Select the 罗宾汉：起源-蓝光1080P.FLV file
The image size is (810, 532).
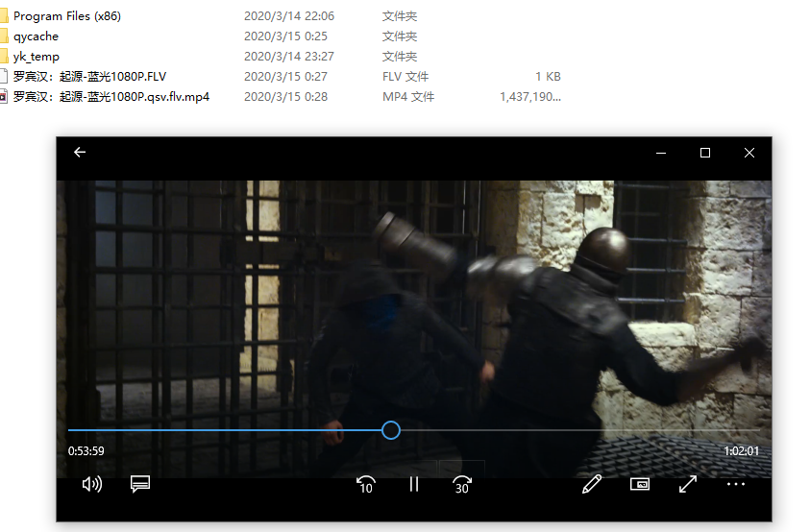pyautogui.click(x=89, y=77)
